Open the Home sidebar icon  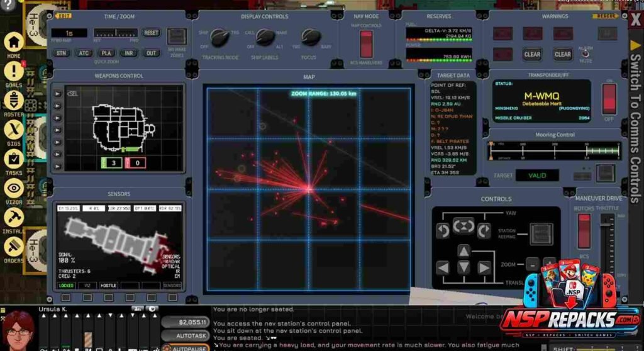[x=14, y=42]
